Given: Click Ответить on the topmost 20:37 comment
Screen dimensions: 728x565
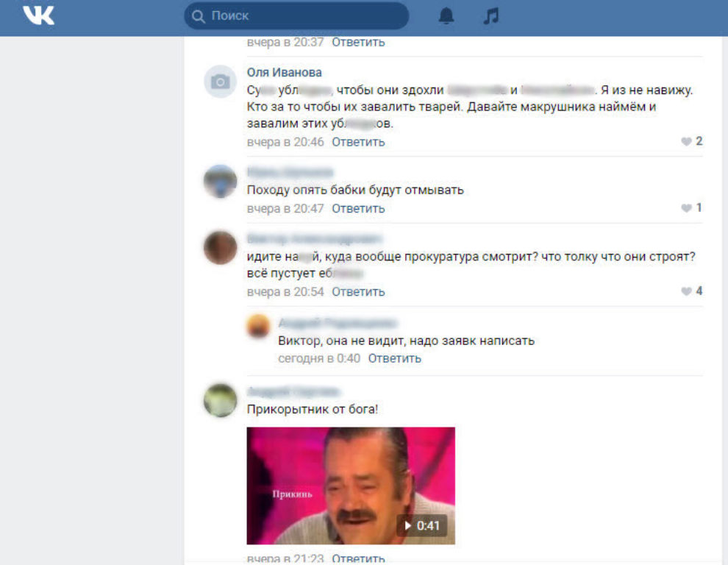Looking at the screenshot, I should tap(358, 42).
